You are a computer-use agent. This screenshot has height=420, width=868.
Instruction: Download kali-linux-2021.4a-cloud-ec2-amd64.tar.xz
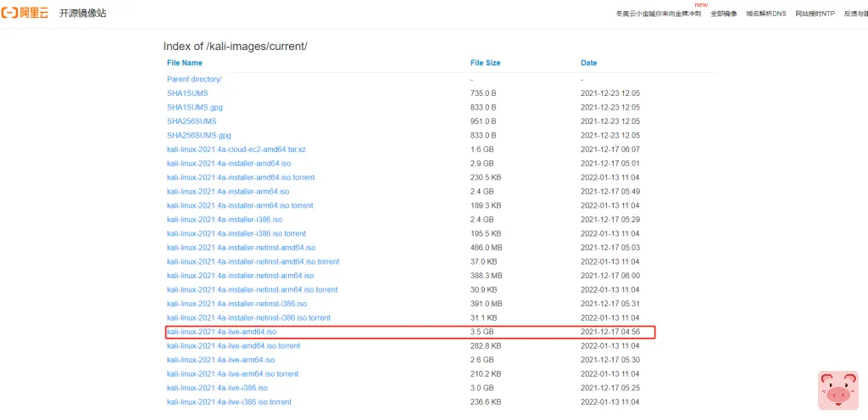click(236, 149)
